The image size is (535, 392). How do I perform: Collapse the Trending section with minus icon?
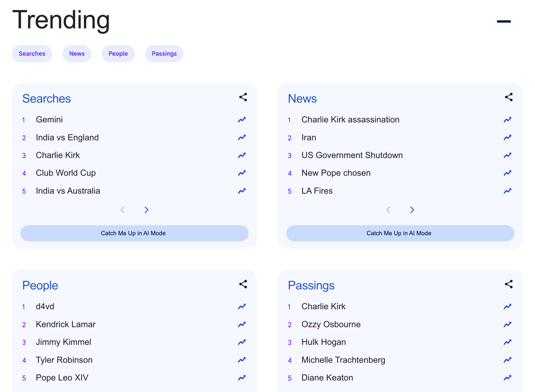coord(504,21)
